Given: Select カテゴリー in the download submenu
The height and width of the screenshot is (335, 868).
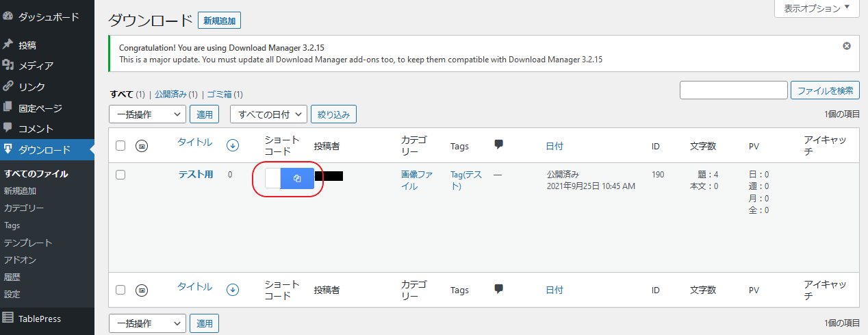Looking at the screenshot, I should tap(24, 208).
